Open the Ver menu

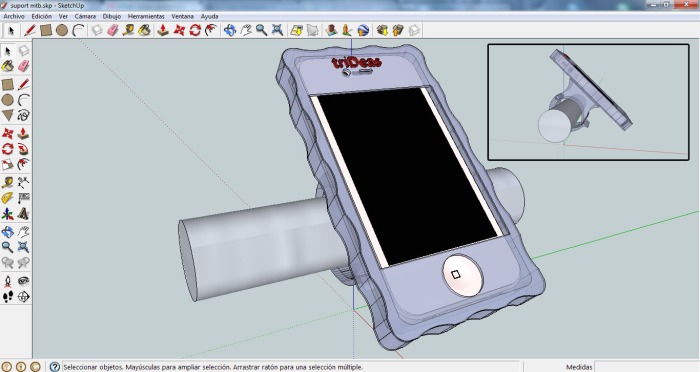63,16
